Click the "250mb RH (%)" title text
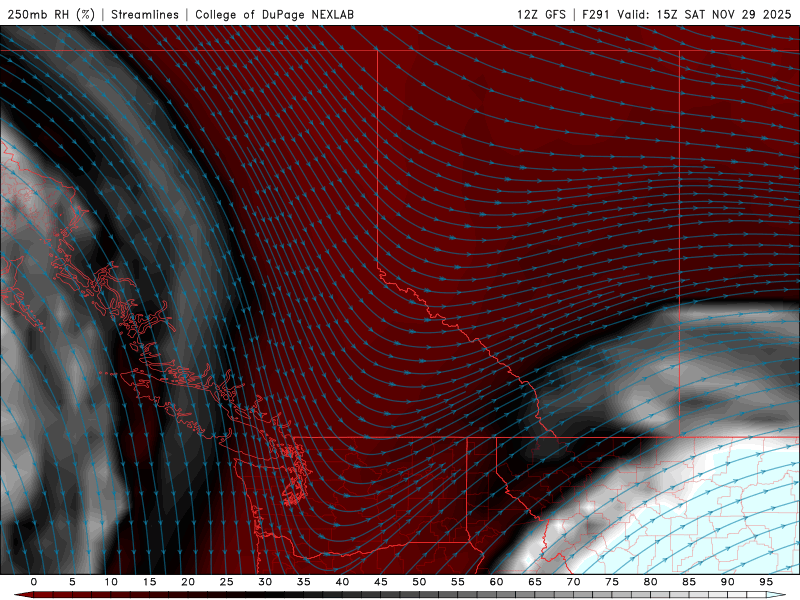This screenshot has height=600, width=800. click(51, 14)
